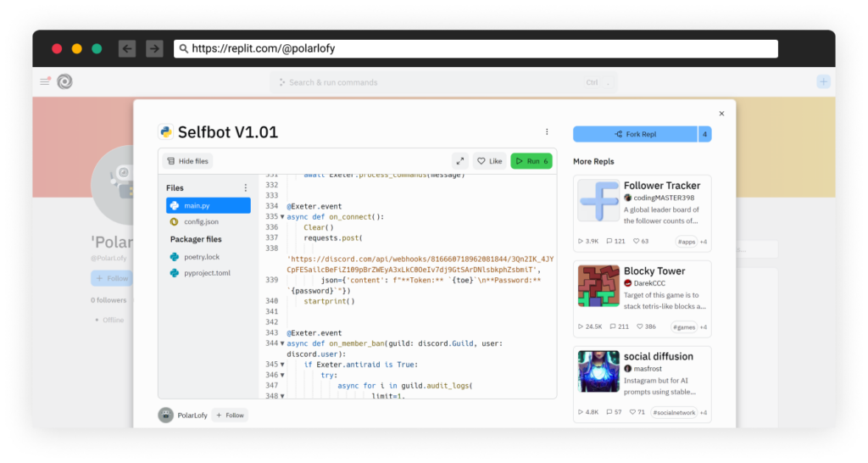Click the main.py Python file icon
868x463 pixels.
click(x=175, y=205)
